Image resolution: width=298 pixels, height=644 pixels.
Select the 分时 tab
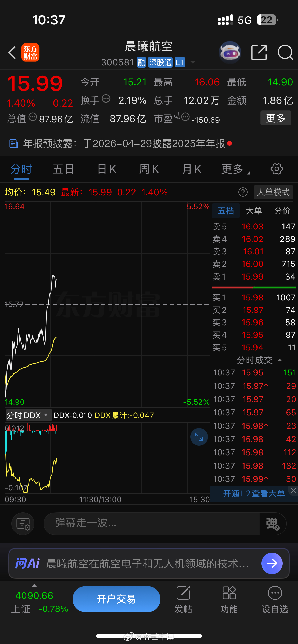21,169
